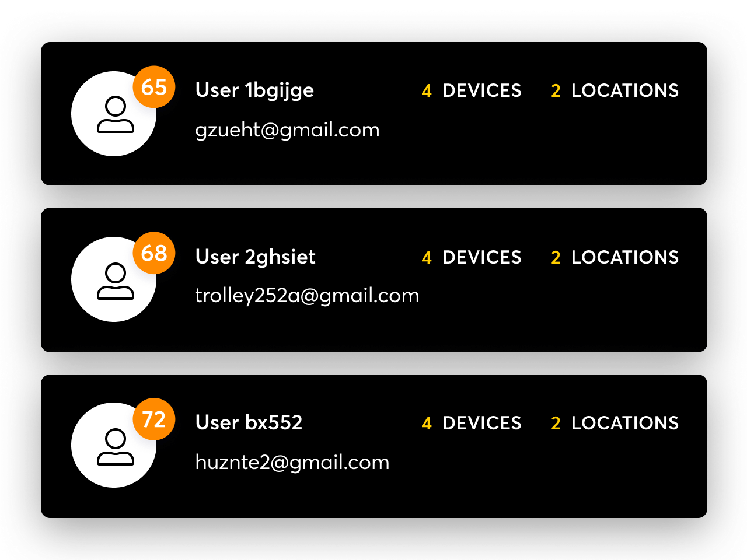View 2 LOCATIONS for User 1bgijge
The width and height of the screenshot is (747, 560).
point(615,90)
